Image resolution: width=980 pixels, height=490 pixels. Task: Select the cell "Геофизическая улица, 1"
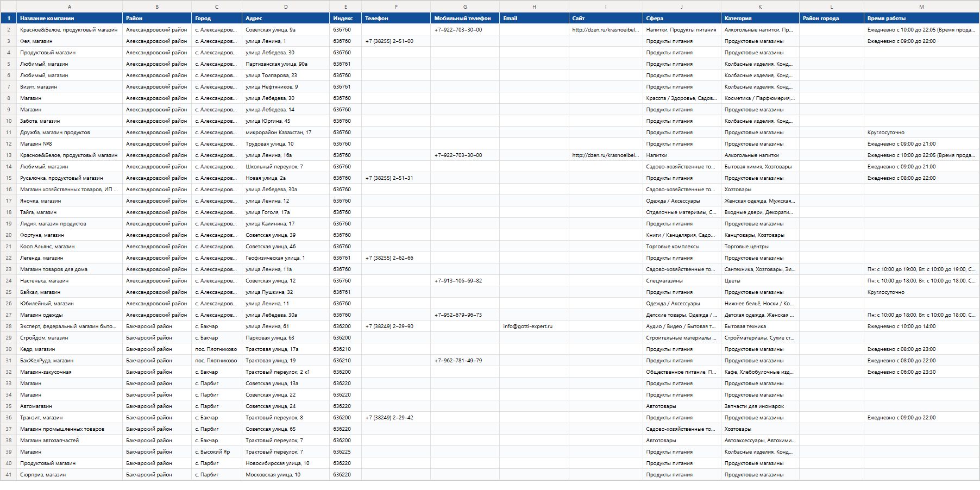click(286, 258)
